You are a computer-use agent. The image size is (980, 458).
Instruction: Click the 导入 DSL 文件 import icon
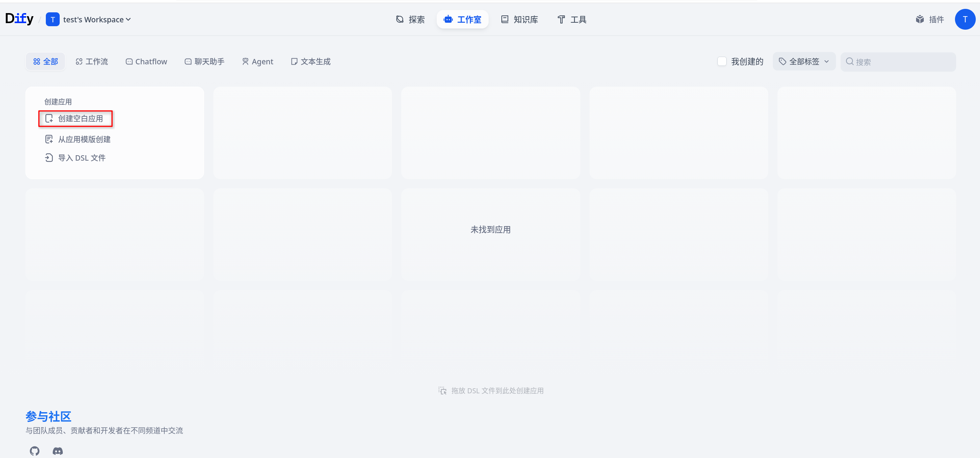tap(49, 158)
